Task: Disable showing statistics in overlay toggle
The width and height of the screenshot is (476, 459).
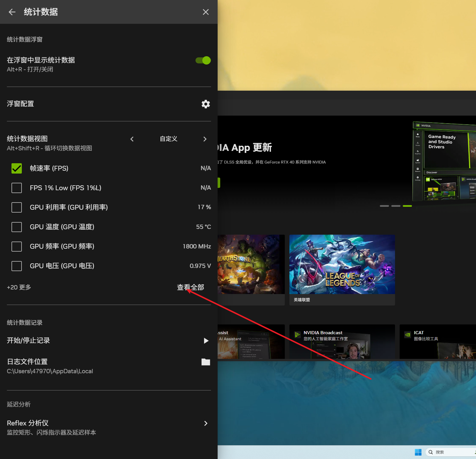Action: click(203, 61)
